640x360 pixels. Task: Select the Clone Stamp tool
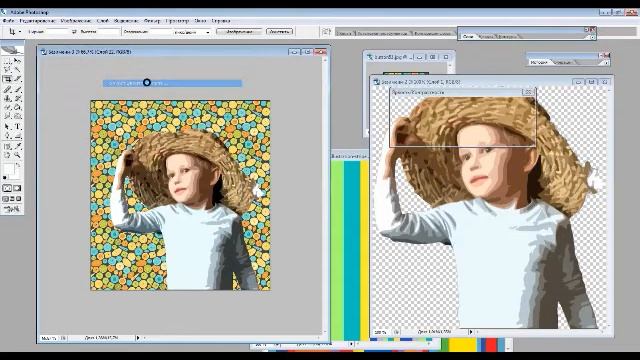click(x=7, y=98)
